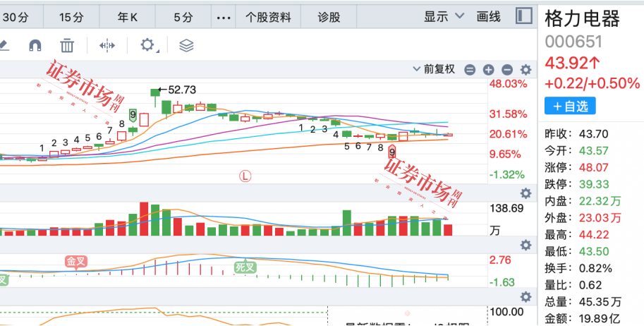The width and height of the screenshot is (644, 326).
Task: Click the -1.32% axis label
Action: 507,174
